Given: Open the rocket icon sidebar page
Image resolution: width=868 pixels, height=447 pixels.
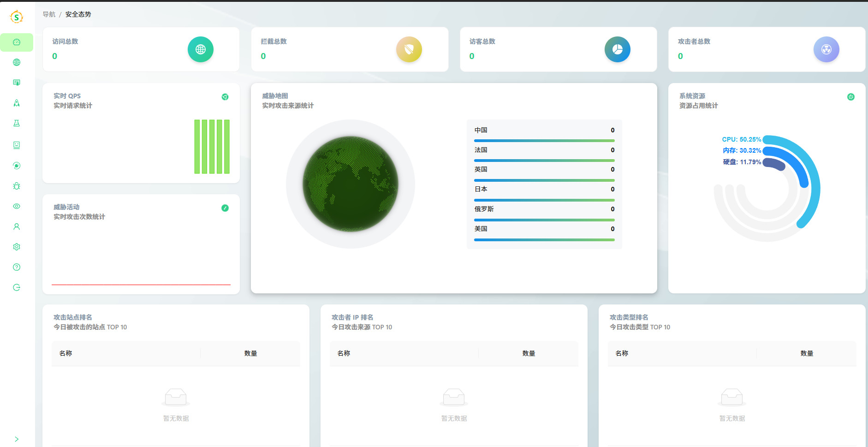Looking at the screenshot, I should 17,103.
